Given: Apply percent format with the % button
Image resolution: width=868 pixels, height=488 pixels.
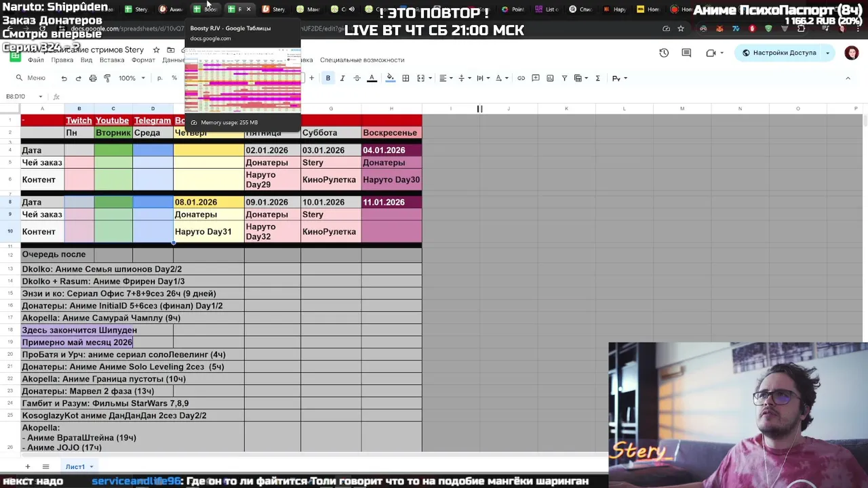Looking at the screenshot, I should click(x=174, y=79).
